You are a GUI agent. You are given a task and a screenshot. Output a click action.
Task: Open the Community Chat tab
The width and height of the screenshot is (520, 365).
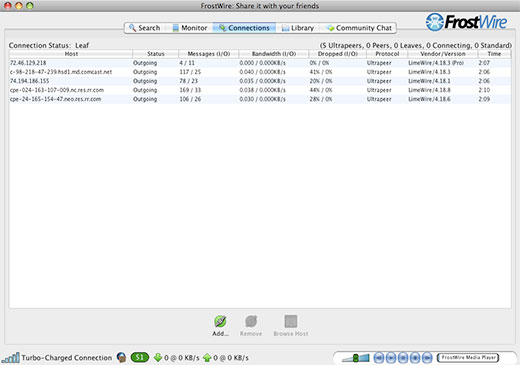tap(359, 28)
